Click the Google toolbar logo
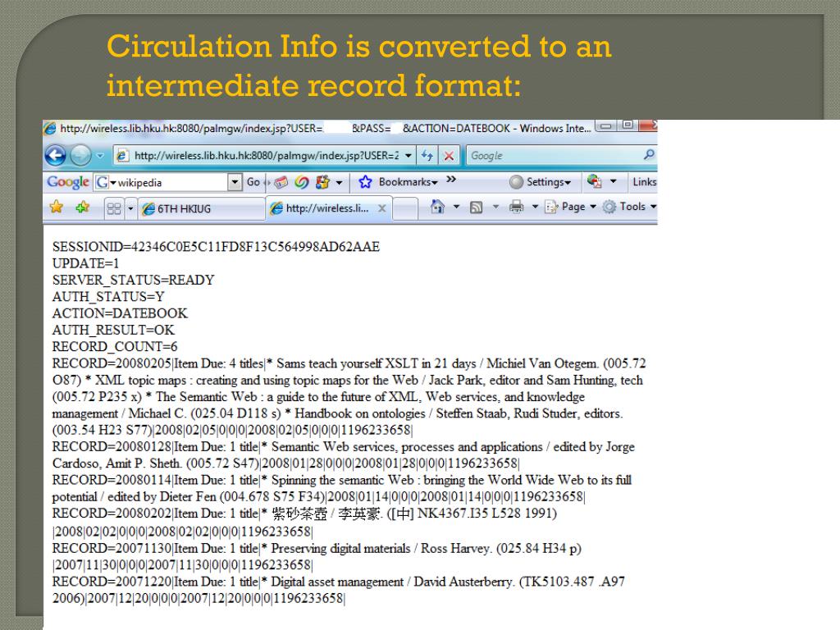 click(x=67, y=182)
